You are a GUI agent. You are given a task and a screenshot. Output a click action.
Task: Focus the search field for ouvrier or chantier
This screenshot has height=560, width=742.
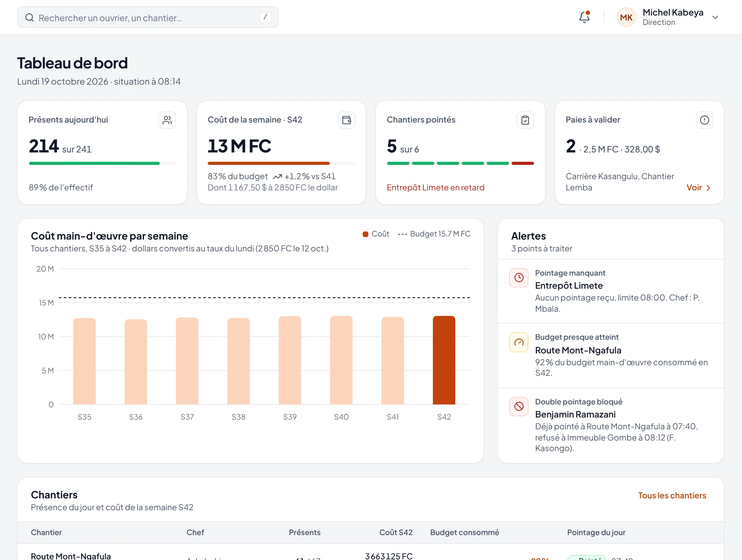click(148, 17)
